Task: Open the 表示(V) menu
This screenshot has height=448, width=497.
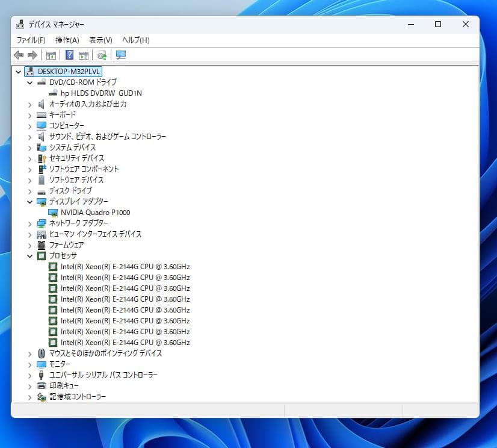Action: [x=100, y=40]
